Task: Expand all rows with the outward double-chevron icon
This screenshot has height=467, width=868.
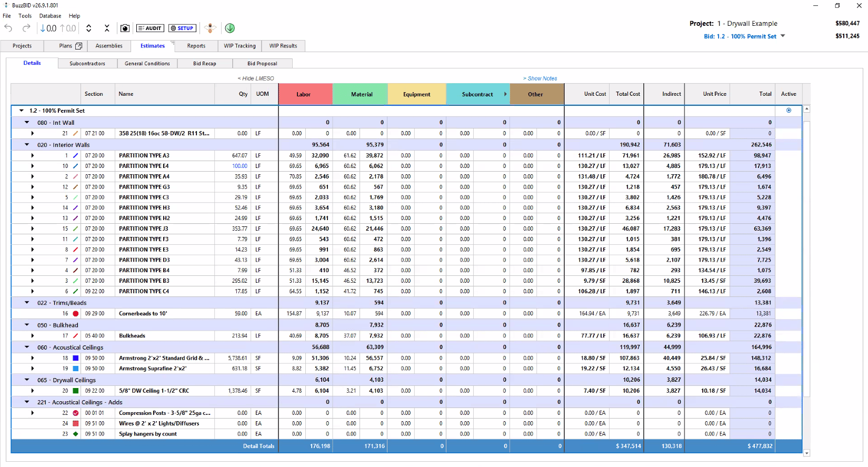Action: coord(89,28)
